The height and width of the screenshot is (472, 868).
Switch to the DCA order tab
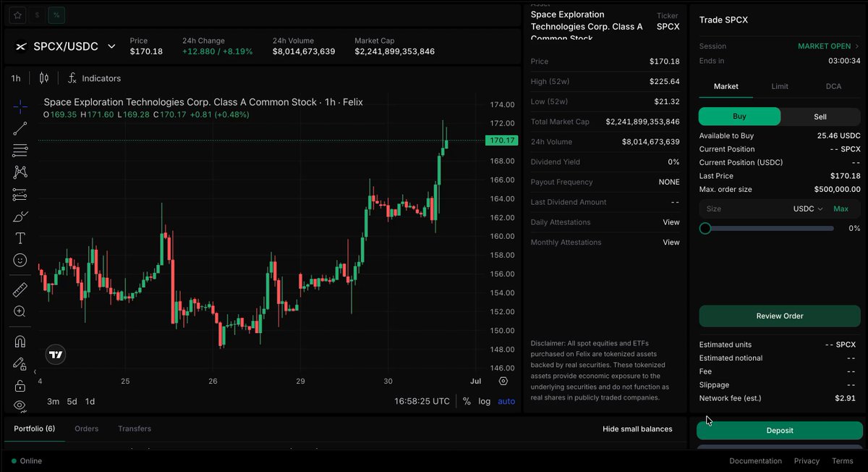[x=833, y=86]
